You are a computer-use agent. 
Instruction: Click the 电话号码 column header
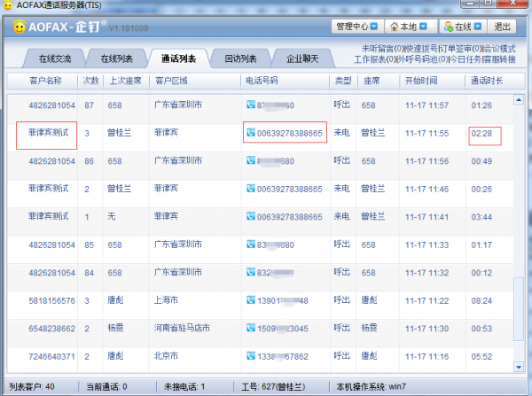(x=262, y=81)
